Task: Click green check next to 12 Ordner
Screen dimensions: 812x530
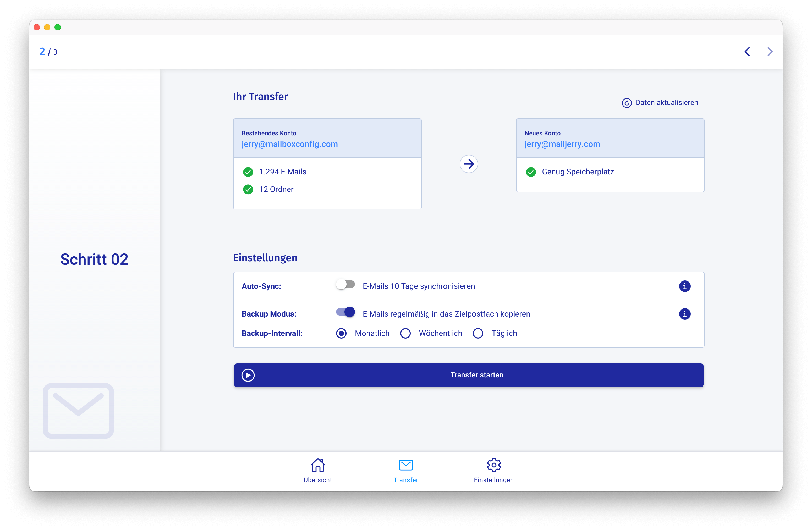Action: point(248,189)
